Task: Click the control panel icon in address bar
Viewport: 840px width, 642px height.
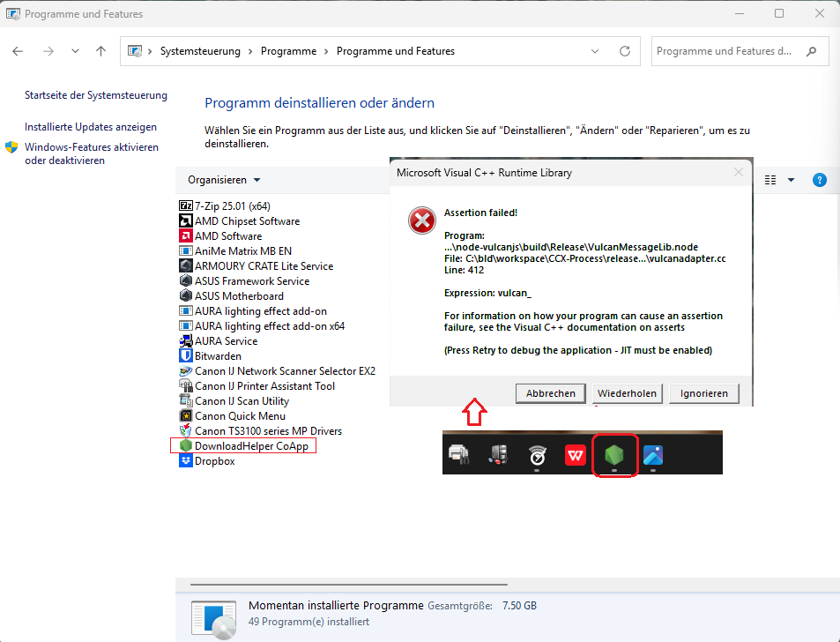Action: [135, 51]
